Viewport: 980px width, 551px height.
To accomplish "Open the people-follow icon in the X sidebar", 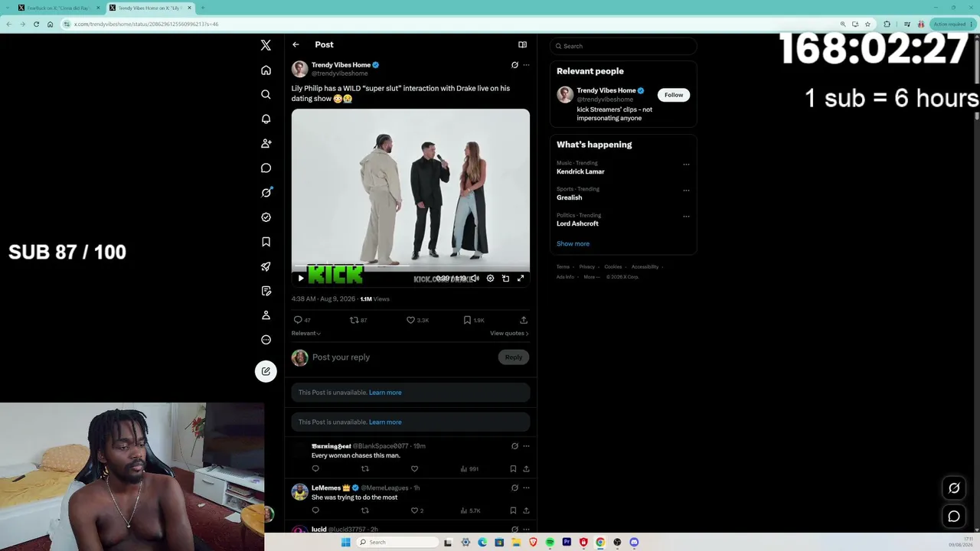I will (x=266, y=143).
